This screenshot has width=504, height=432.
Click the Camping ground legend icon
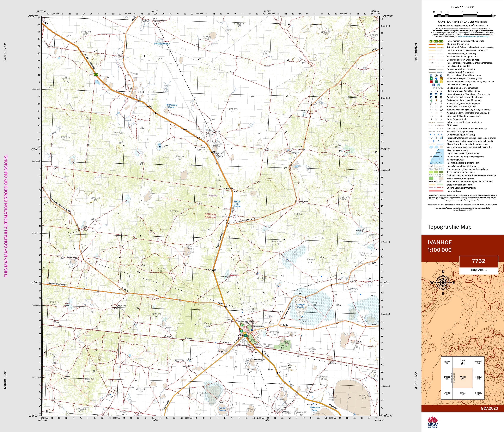coord(431,97)
